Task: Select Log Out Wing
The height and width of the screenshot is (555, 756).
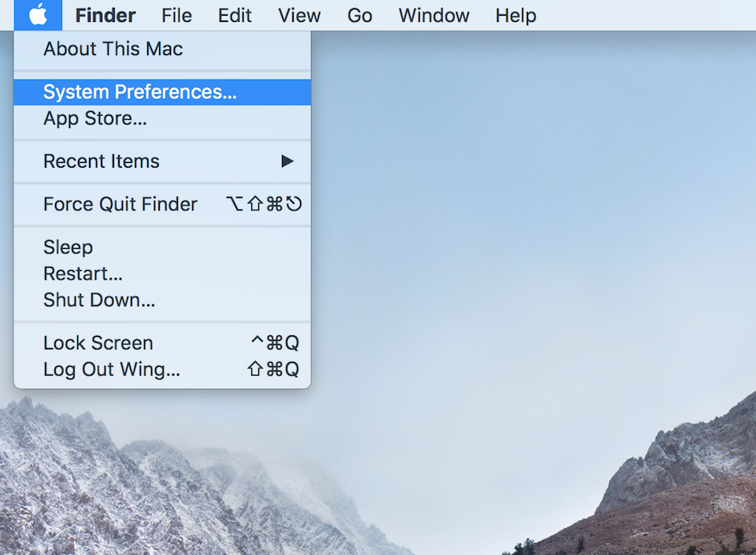Action: 110,369
